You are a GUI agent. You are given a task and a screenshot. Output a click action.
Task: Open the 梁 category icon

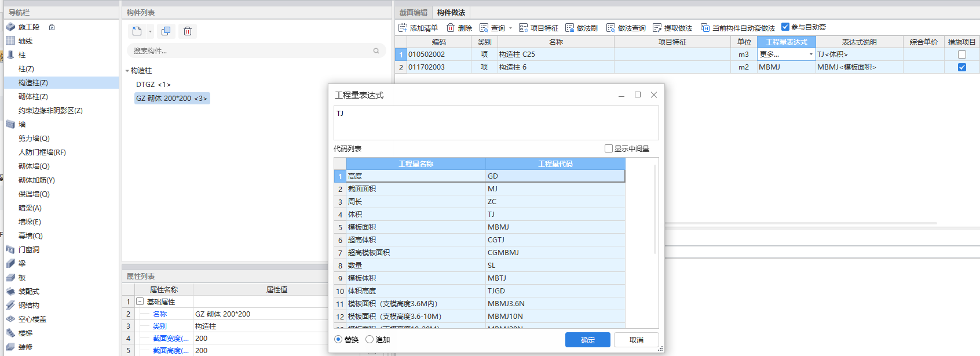point(10,263)
